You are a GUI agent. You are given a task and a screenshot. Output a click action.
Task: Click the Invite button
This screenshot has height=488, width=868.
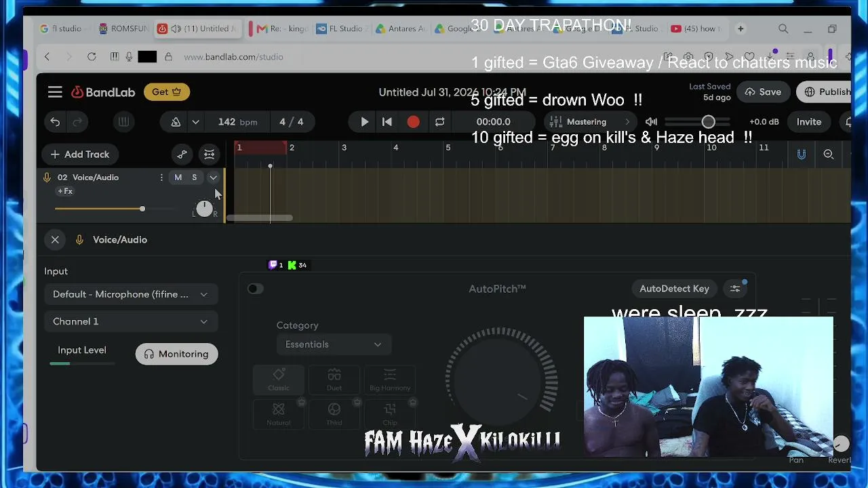point(809,122)
